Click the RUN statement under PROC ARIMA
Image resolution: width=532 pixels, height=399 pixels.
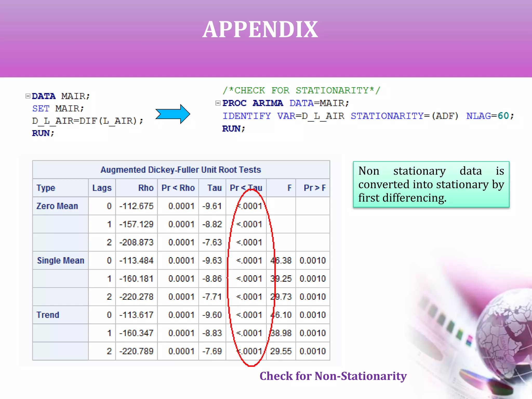pos(234,129)
